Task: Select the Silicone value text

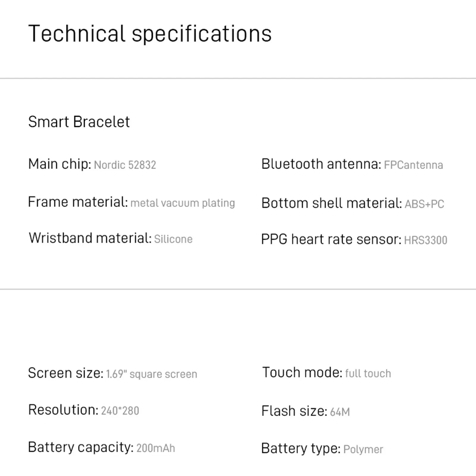Action: (173, 239)
